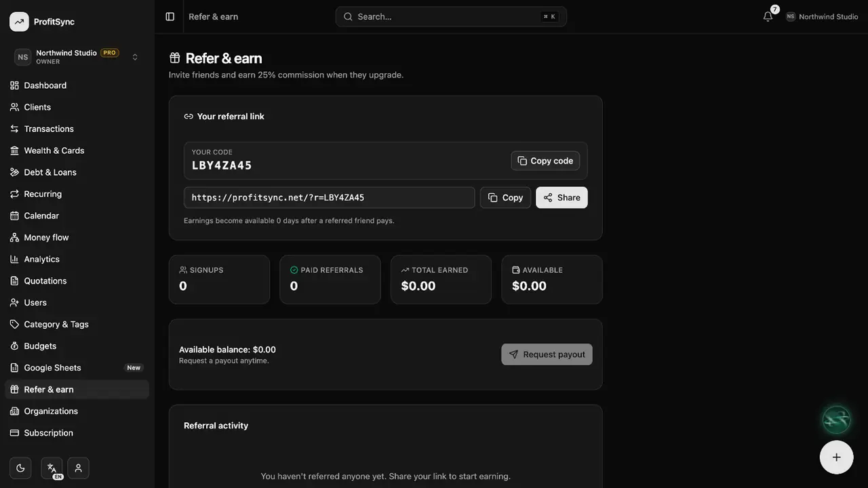Go to Quotations
Screen dimensions: 868x488
coord(77,281)
